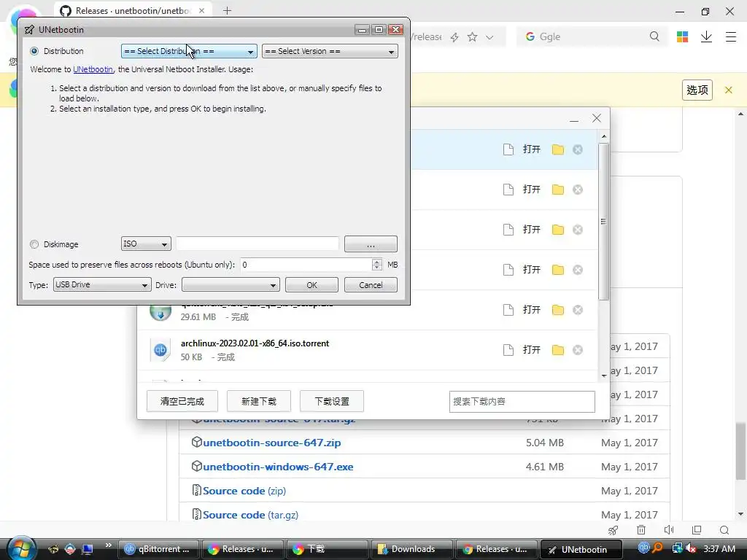Switch to the 下载 taskbar button
747x560 pixels.
[327, 549]
